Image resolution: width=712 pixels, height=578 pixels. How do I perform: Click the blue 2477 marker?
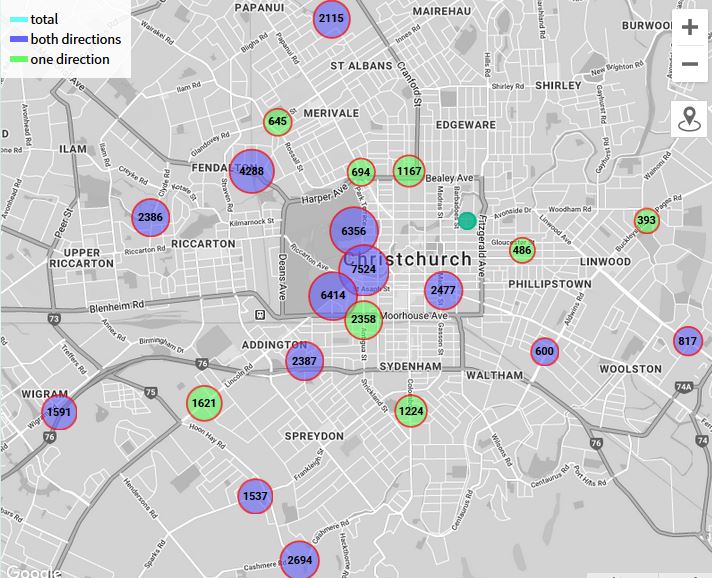443,290
